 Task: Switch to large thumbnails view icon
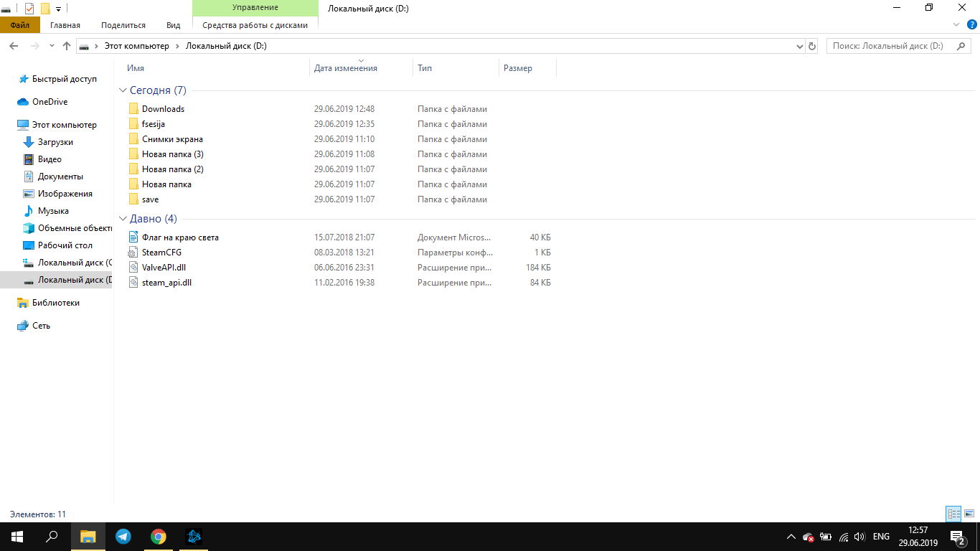tap(969, 514)
